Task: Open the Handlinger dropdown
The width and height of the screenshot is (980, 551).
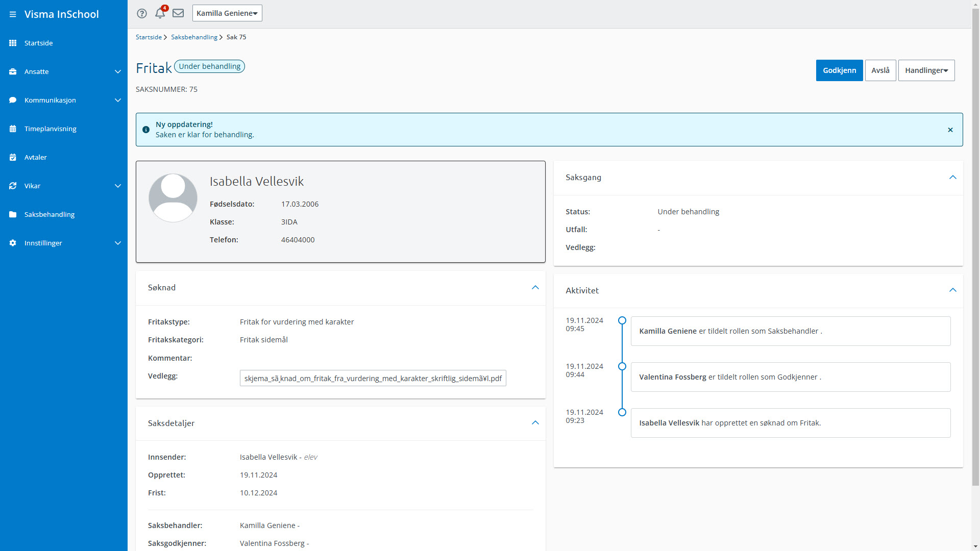Action: (926, 70)
